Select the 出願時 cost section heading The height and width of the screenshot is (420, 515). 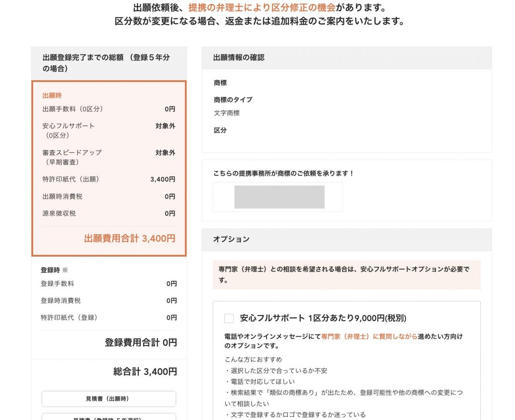(x=50, y=94)
